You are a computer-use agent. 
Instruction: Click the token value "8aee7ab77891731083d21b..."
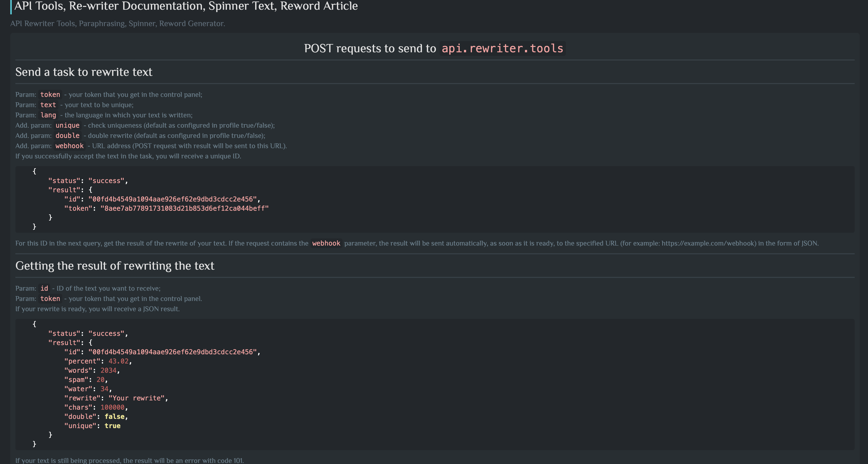click(185, 208)
